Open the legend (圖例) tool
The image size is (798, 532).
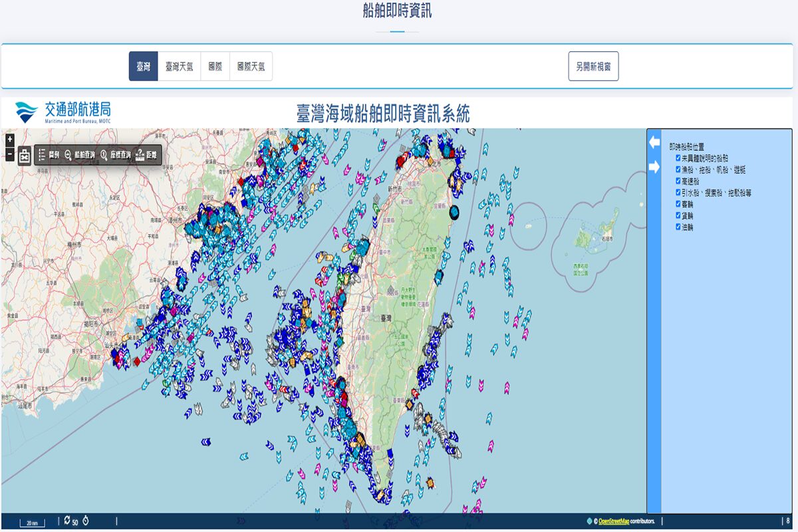click(x=49, y=155)
